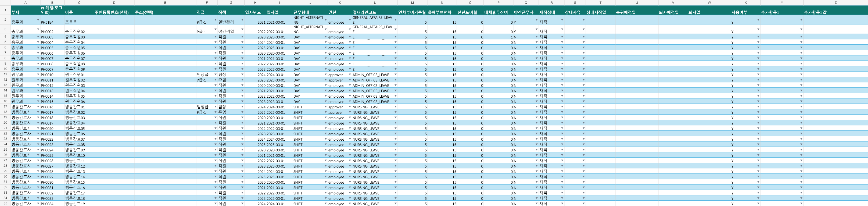868x206 pixels.
Task: Open the 부서 dropdown arrow in row 2
Action: point(38,20)
